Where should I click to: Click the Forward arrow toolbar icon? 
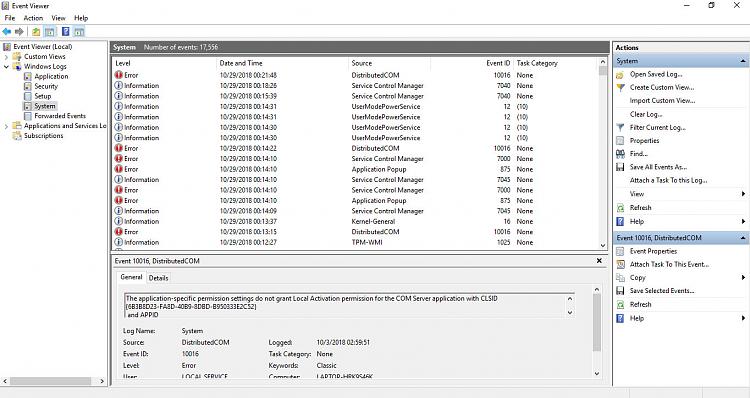(x=19, y=32)
